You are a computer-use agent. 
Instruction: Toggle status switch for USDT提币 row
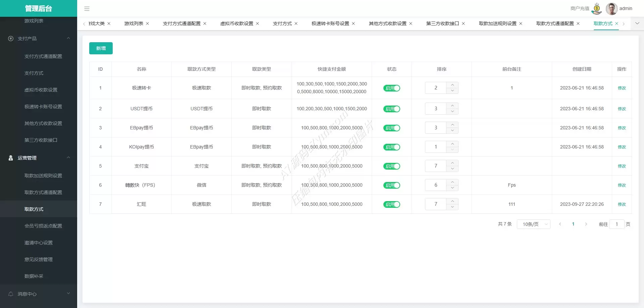click(x=391, y=109)
